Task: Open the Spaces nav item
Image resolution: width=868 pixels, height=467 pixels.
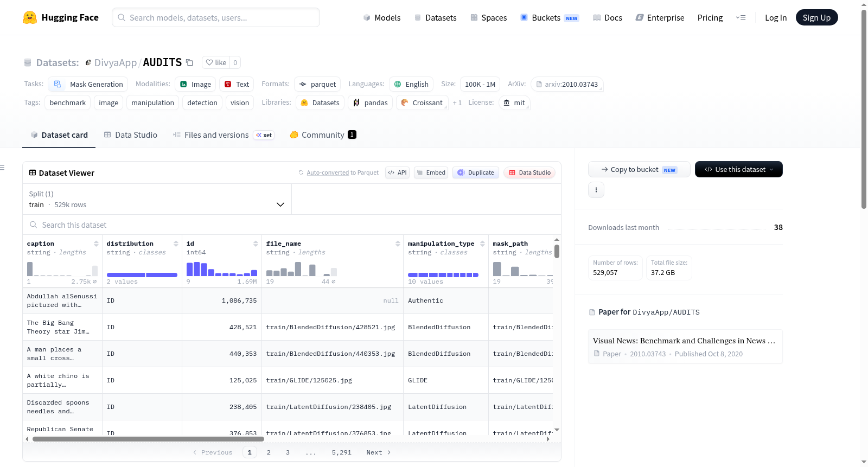Action: [x=489, y=18]
